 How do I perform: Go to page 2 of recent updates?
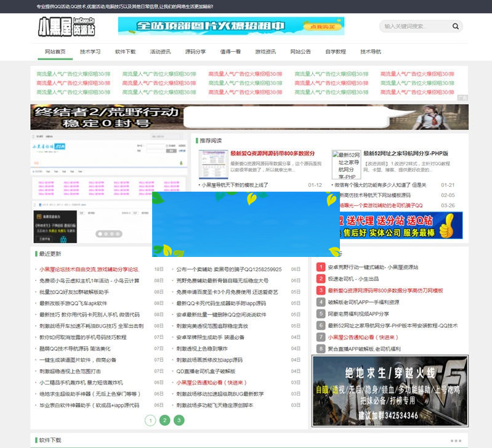coord(164,420)
